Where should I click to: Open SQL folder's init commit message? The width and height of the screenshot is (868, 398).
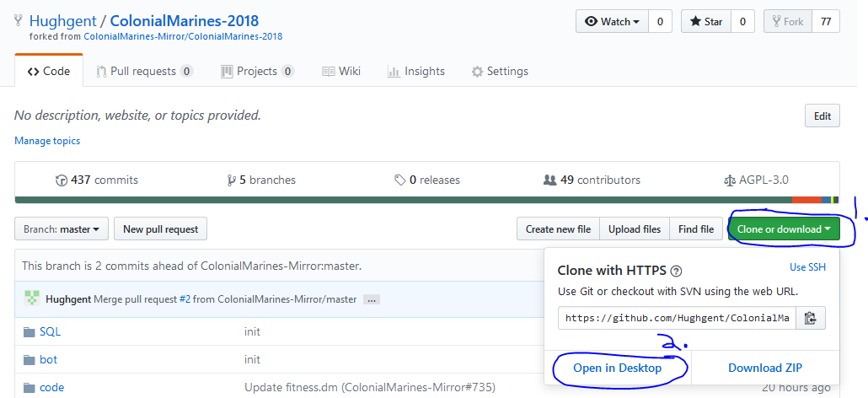pos(253,331)
